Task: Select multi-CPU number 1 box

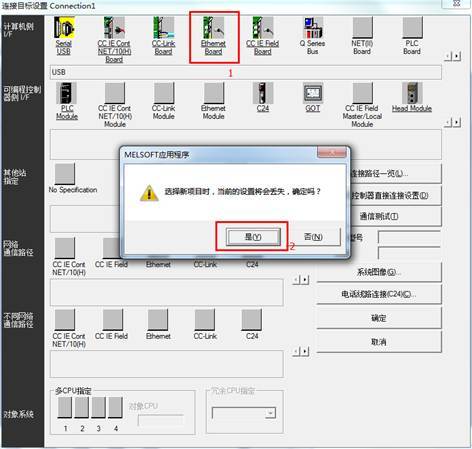Action: point(65,407)
